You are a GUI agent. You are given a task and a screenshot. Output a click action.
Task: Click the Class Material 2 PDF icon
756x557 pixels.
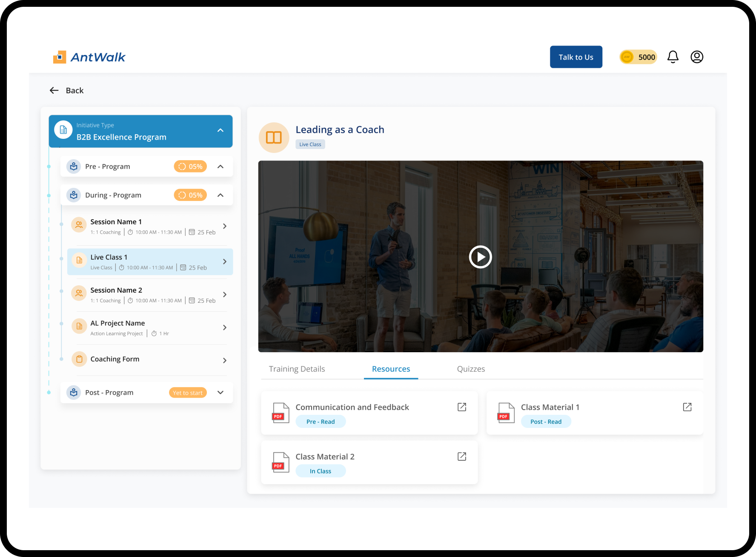pos(281,462)
